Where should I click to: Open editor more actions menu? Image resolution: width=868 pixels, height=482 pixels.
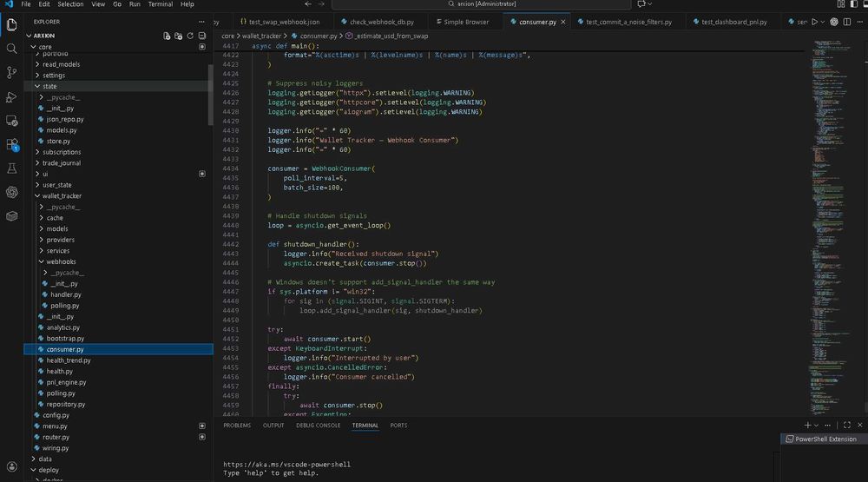859,22
